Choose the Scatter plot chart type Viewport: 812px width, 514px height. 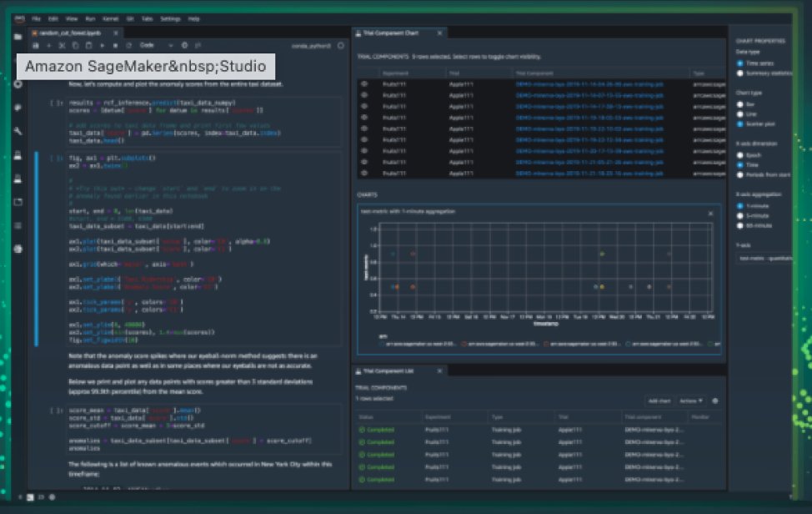(740, 124)
